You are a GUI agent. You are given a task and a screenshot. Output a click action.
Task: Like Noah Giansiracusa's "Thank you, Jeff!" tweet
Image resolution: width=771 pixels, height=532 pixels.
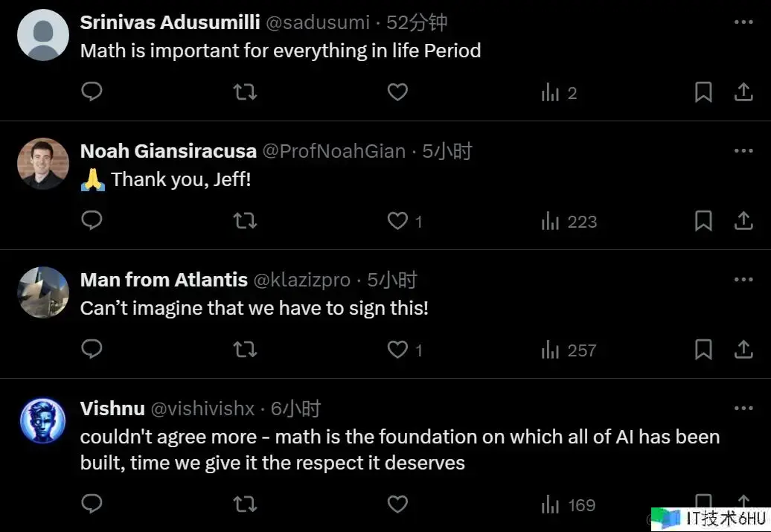(x=398, y=221)
